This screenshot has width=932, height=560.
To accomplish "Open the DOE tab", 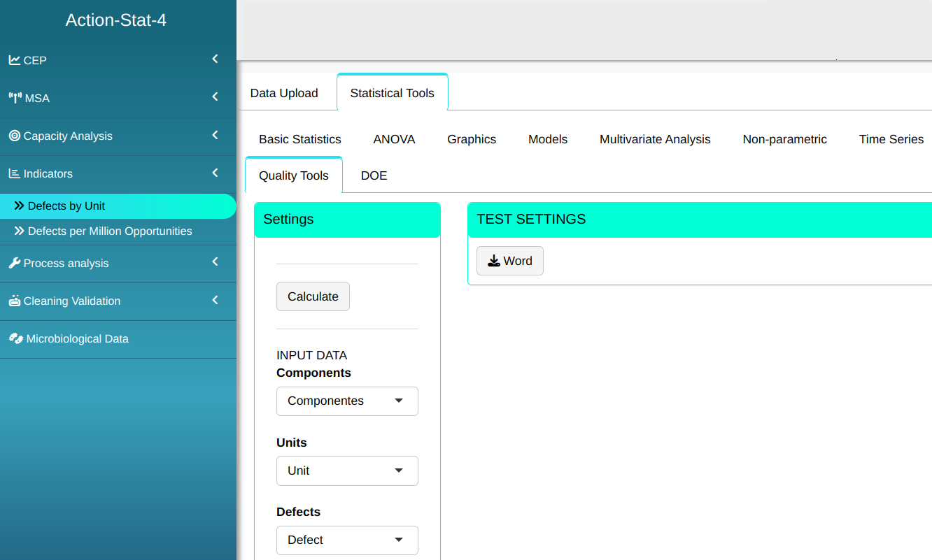I will (374, 175).
